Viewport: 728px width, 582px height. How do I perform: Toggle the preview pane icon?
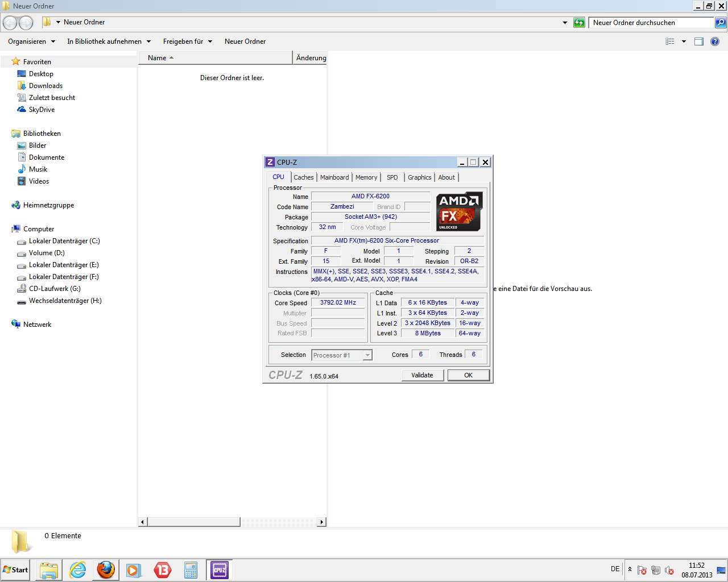699,41
